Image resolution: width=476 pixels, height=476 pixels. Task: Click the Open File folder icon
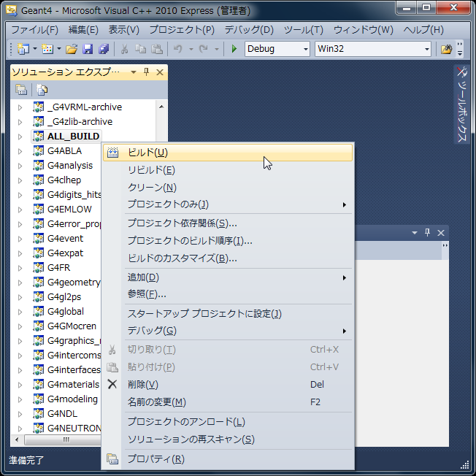click(x=72, y=49)
